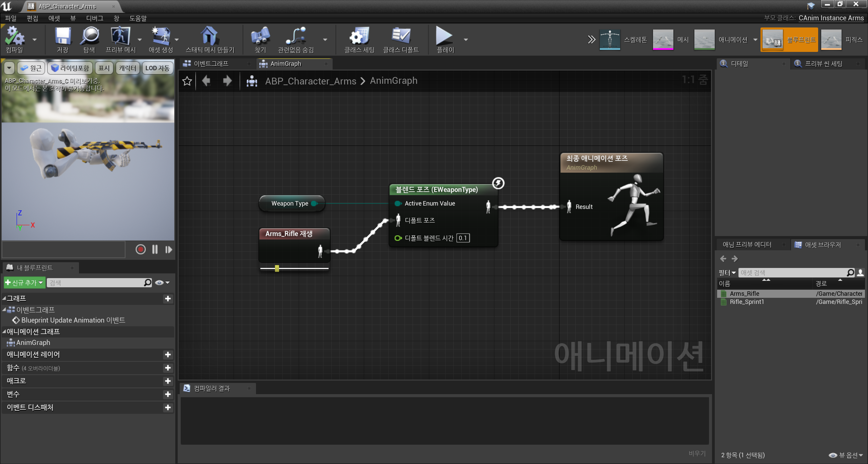Click the 라이팅포함 view mode button

[x=70, y=68]
